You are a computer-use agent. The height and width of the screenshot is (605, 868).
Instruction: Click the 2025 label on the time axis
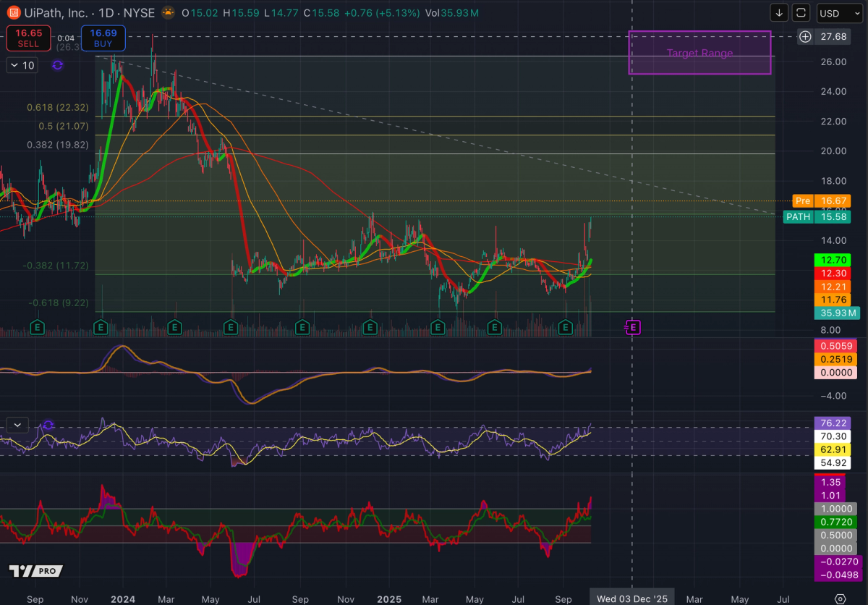(391, 599)
